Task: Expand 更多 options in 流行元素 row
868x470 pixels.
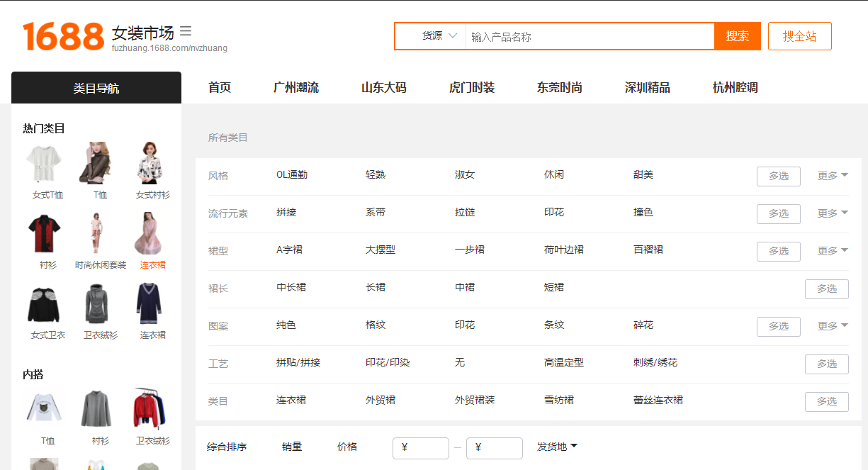Action: [833, 213]
